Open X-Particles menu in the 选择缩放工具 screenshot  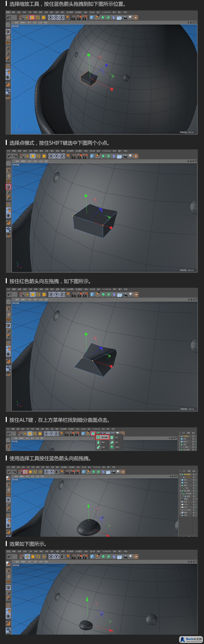tap(106, 12)
